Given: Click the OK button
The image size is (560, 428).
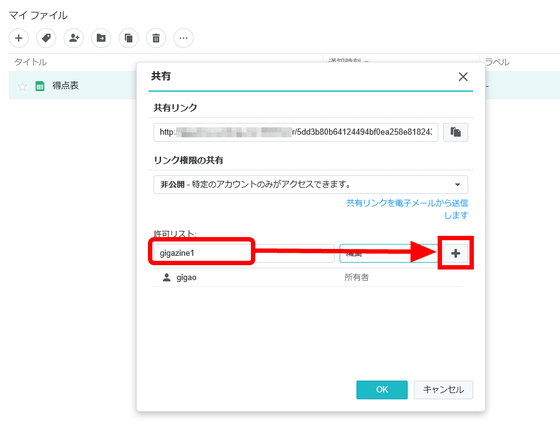Looking at the screenshot, I should coord(382,389).
